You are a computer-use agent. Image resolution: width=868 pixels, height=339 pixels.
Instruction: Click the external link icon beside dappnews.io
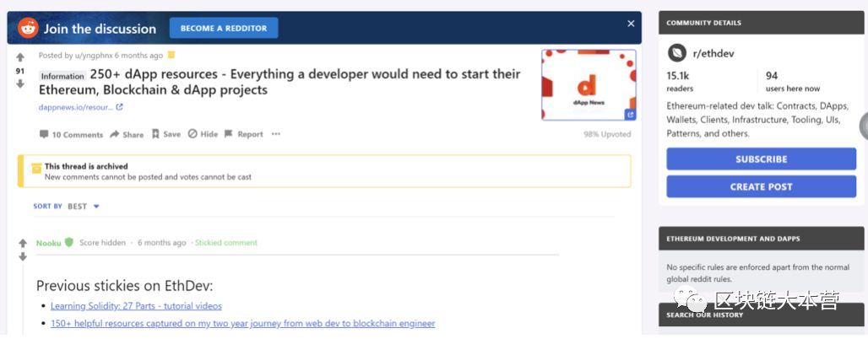(x=120, y=107)
